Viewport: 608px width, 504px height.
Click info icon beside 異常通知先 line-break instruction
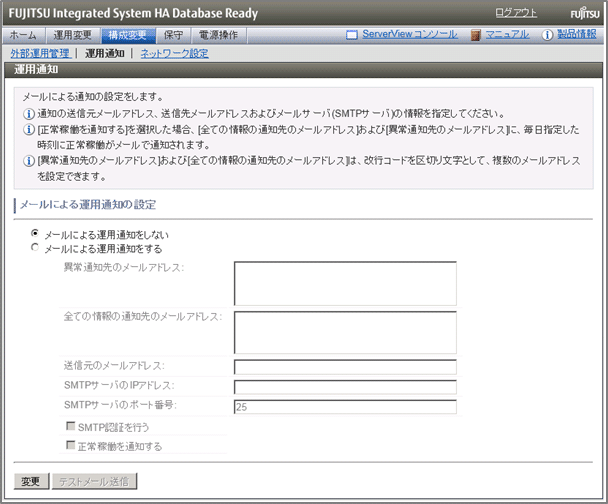click(x=29, y=161)
